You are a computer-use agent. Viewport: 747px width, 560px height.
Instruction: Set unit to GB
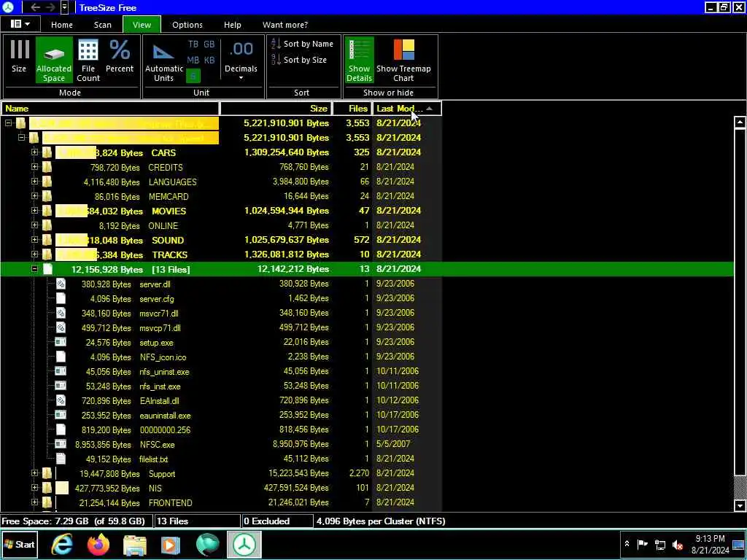point(209,44)
